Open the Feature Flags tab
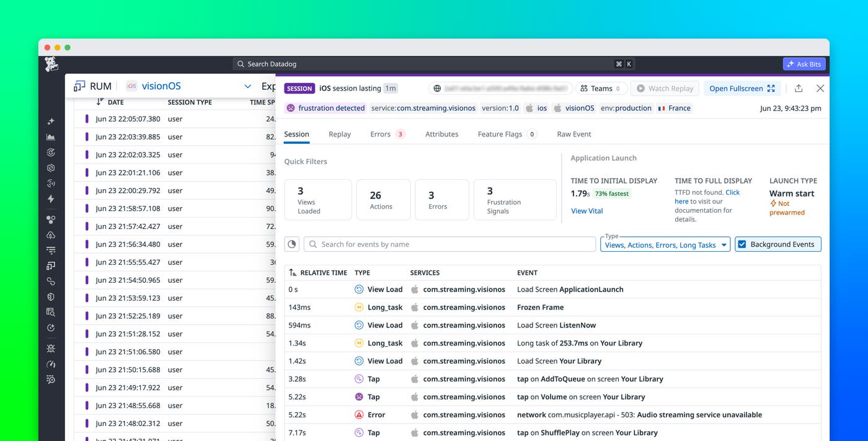 point(507,134)
